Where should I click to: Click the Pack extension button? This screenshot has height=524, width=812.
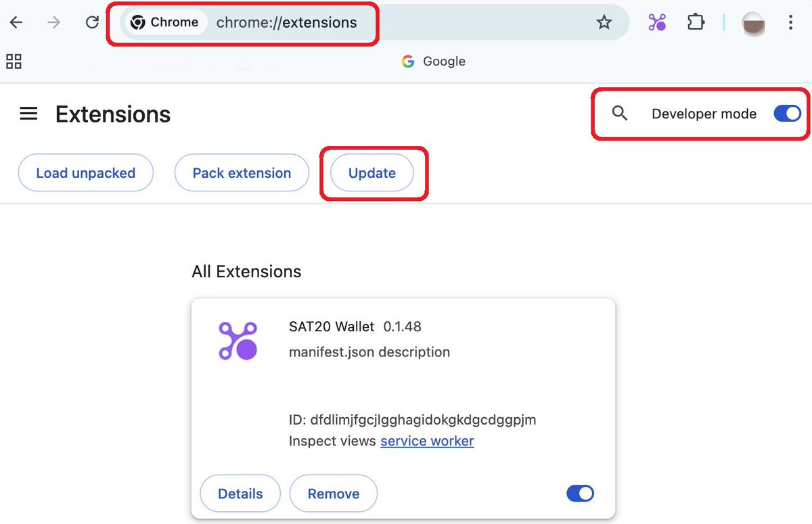click(x=242, y=173)
